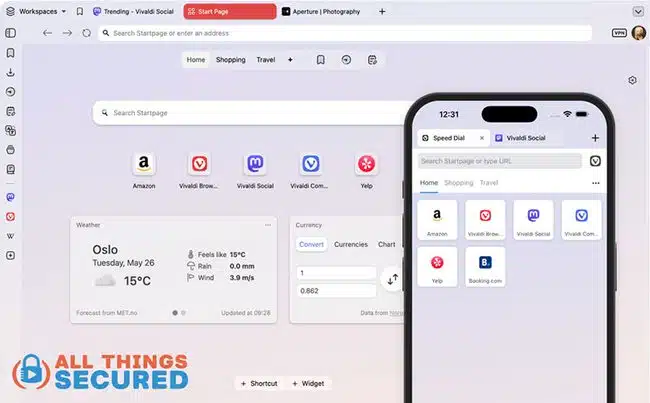Go back with the left arrow
The image size is (650, 403).
(47, 33)
